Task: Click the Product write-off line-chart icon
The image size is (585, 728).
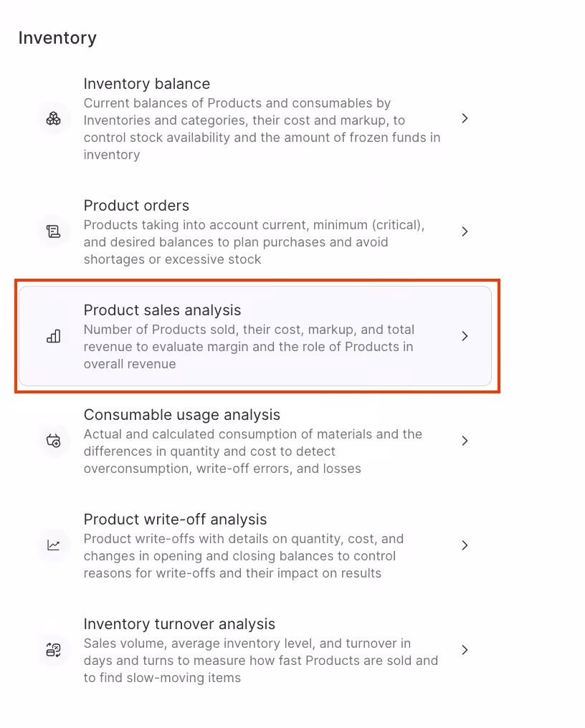Action: (x=54, y=545)
